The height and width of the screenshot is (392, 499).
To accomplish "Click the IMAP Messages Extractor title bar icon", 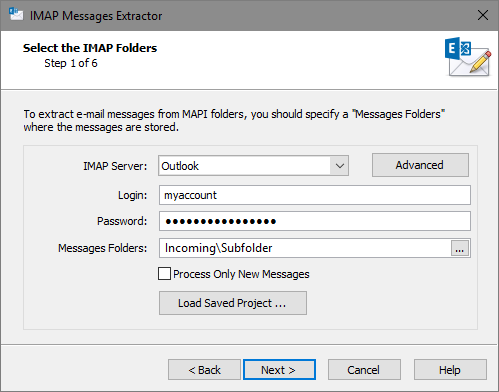I will click(16, 15).
